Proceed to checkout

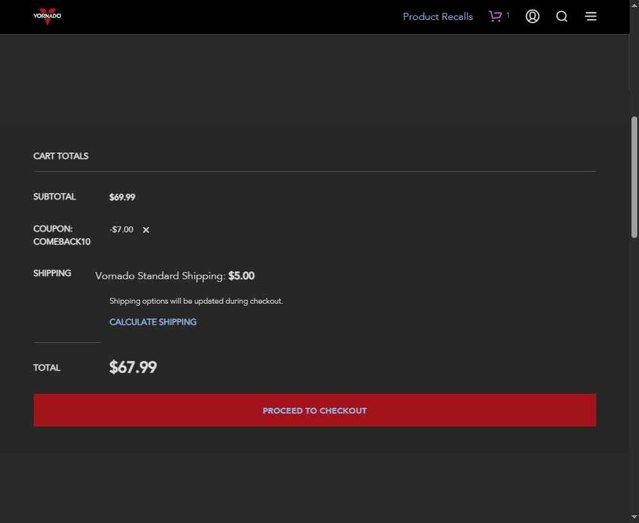[315, 410]
